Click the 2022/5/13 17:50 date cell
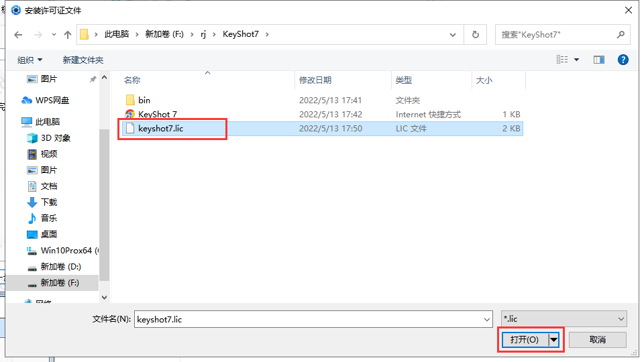The image size is (644, 362). pyautogui.click(x=331, y=129)
